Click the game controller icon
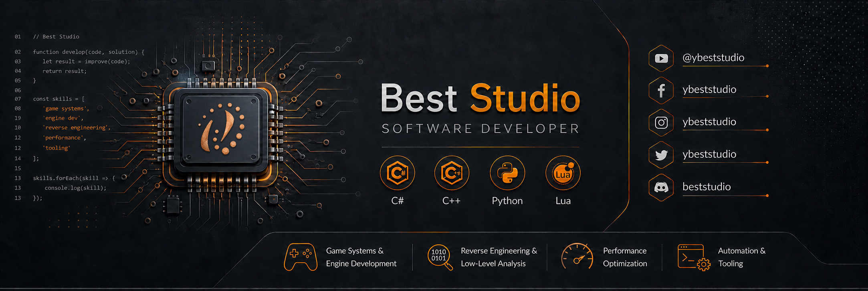 tap(301, 257)
